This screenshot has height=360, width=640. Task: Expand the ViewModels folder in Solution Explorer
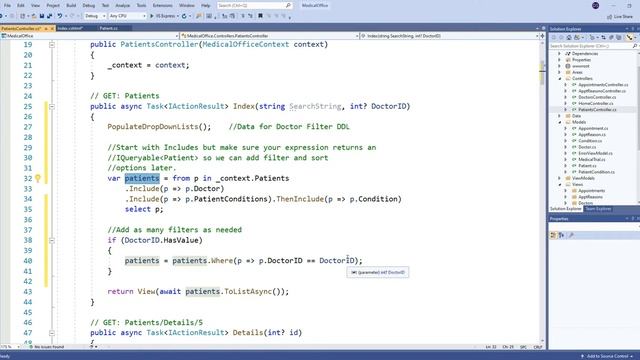(560, 178)
